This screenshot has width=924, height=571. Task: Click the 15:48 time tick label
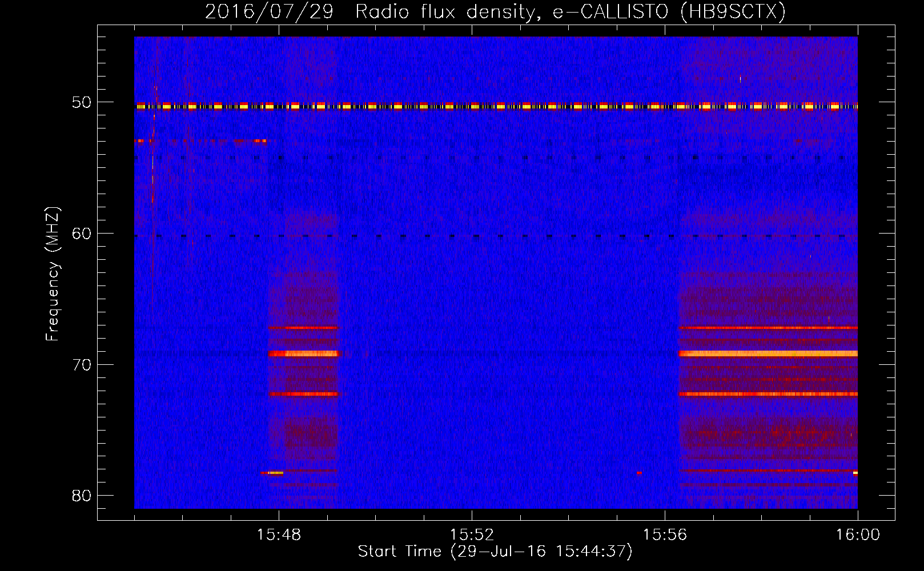(x=279, y=535)
